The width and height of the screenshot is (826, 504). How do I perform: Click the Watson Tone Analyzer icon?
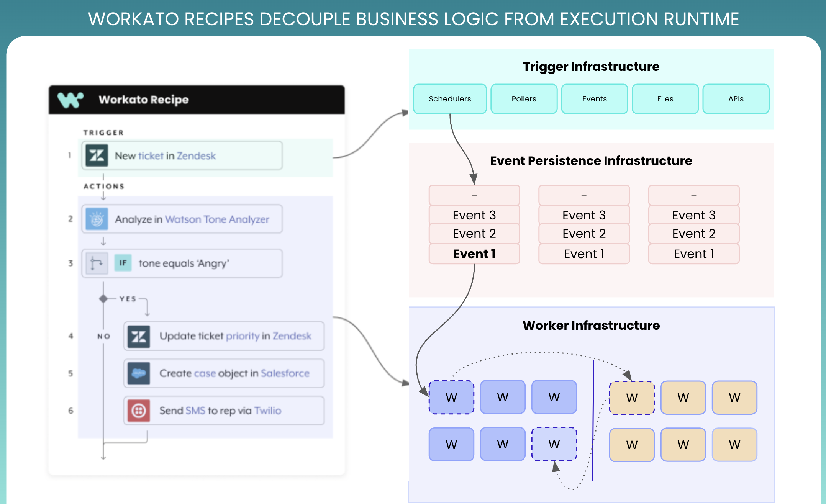97,219
